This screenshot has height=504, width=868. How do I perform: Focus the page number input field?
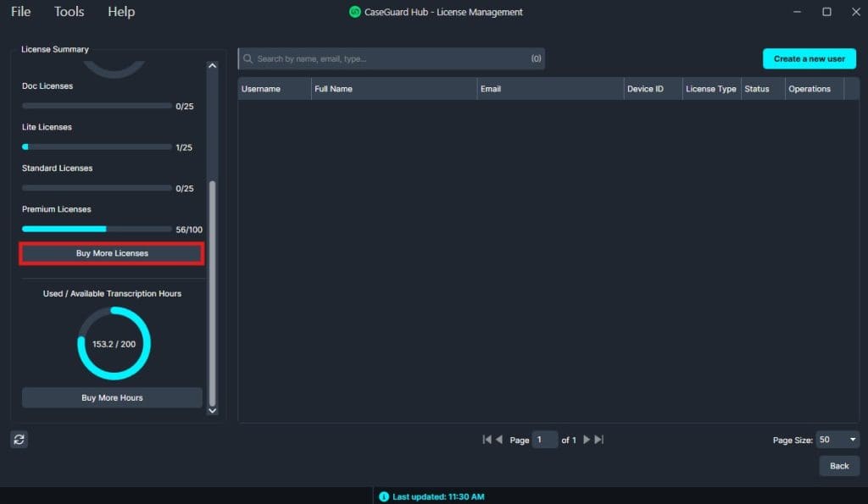545,440
